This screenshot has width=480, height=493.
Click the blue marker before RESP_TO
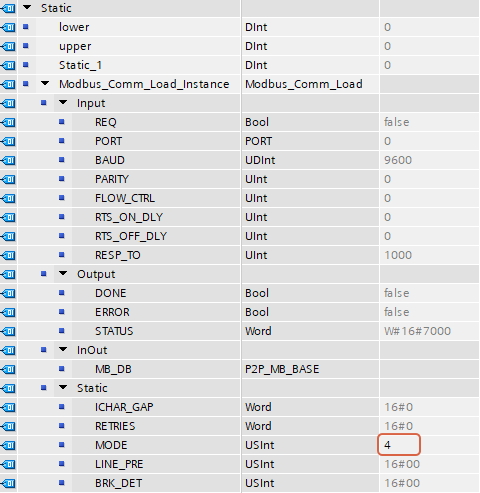[61, 255]
